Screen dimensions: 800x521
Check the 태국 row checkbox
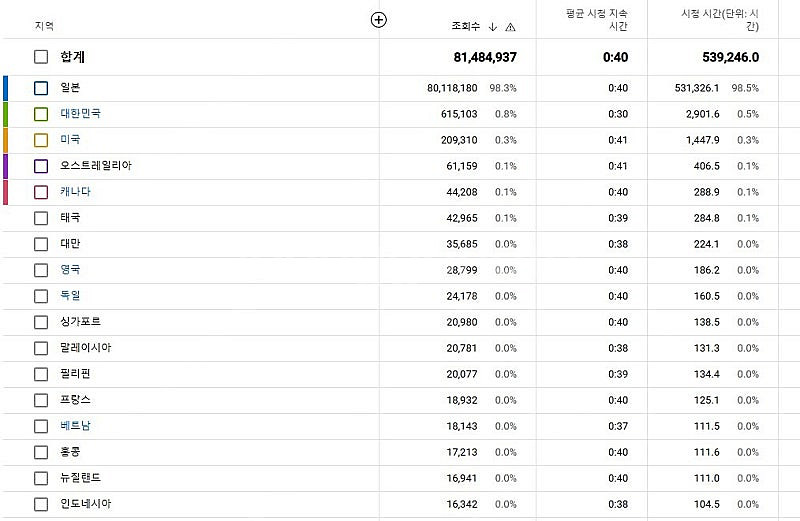41,218
